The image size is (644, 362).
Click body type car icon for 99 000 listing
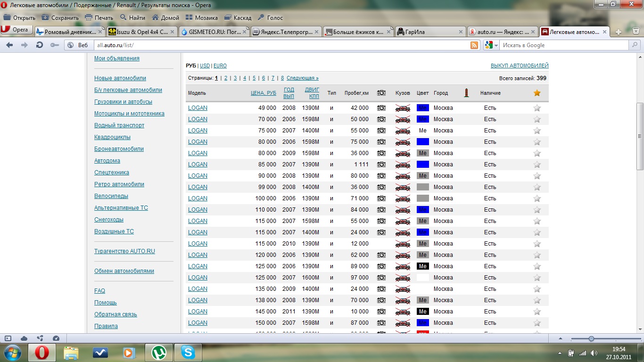click(x=402, y=187)
